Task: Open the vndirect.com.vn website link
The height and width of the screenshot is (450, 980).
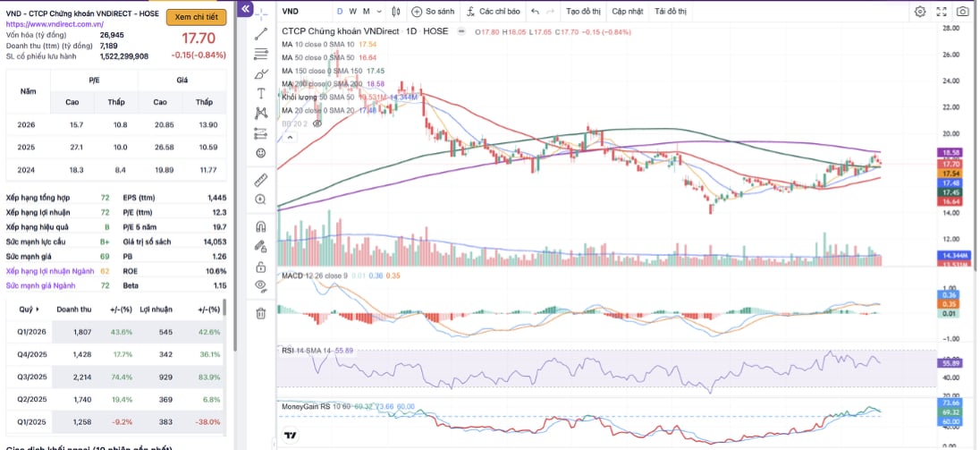Action: (55, 24)
